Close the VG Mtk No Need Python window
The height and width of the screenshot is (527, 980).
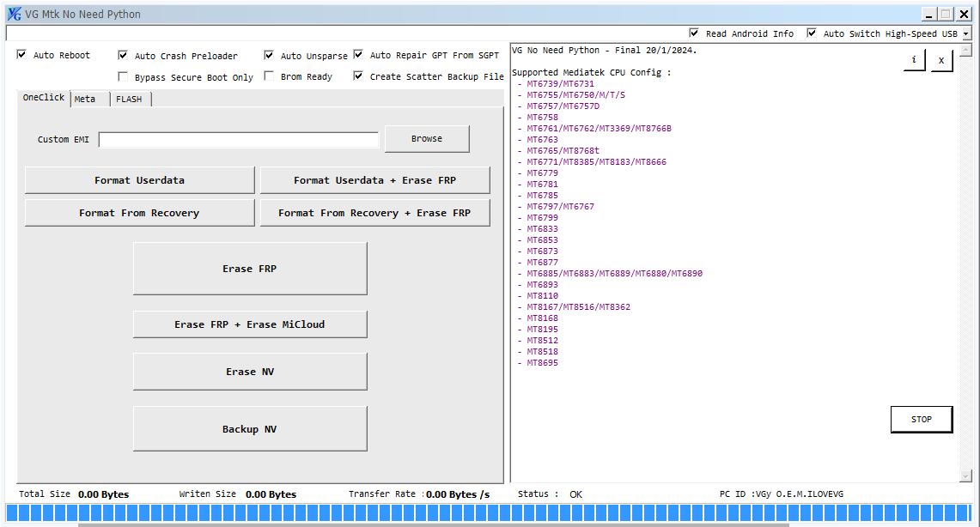coord(965,15)
